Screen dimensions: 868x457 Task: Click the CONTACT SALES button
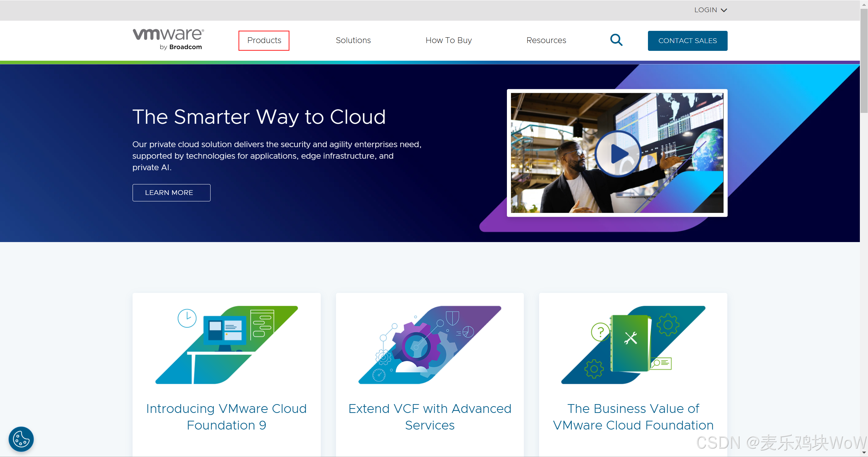tap(687, 41)
